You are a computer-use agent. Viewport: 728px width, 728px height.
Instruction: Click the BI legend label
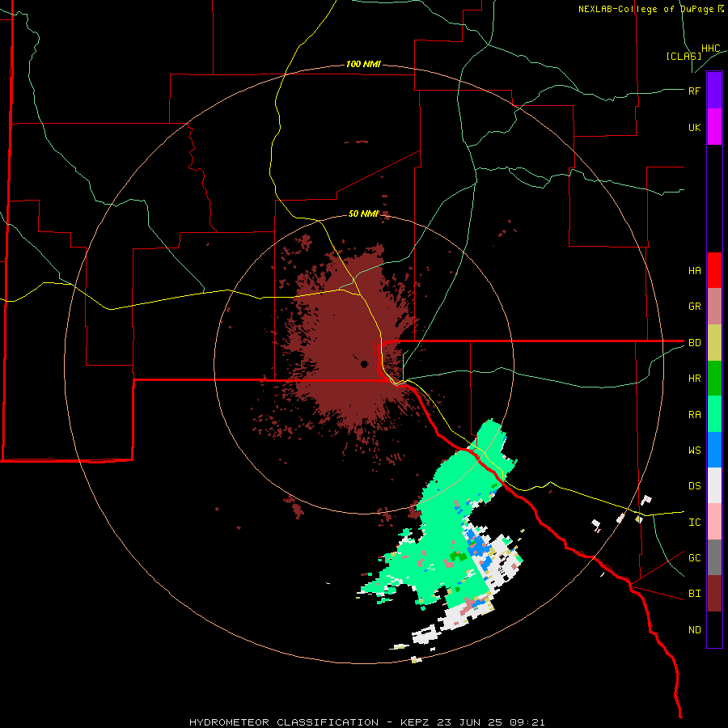694,594
